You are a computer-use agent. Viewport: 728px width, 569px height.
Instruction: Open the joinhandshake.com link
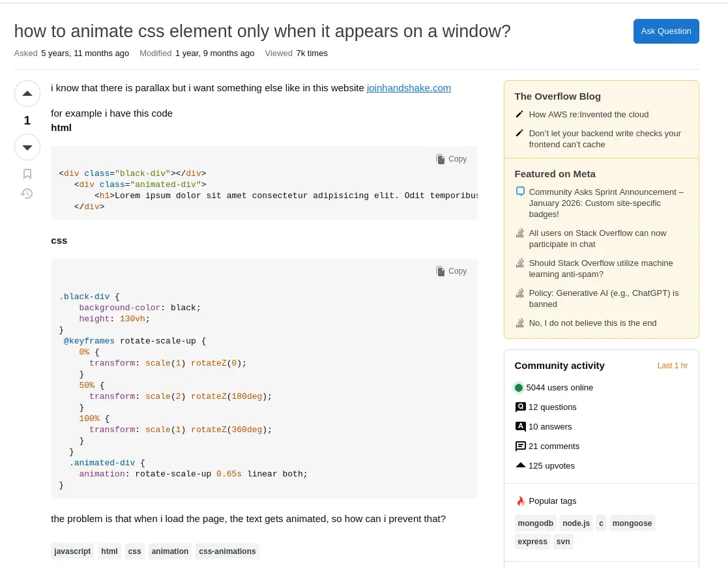pos(409,88)
